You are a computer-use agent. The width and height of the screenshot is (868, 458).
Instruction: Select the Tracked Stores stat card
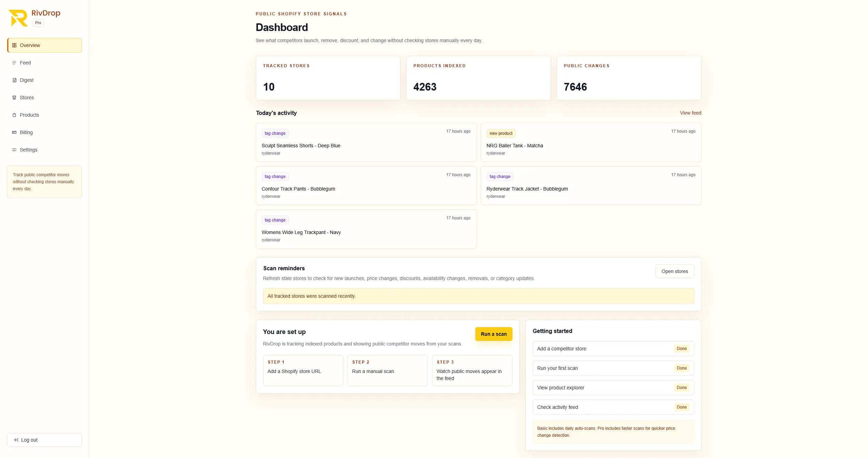click(328, 78)
